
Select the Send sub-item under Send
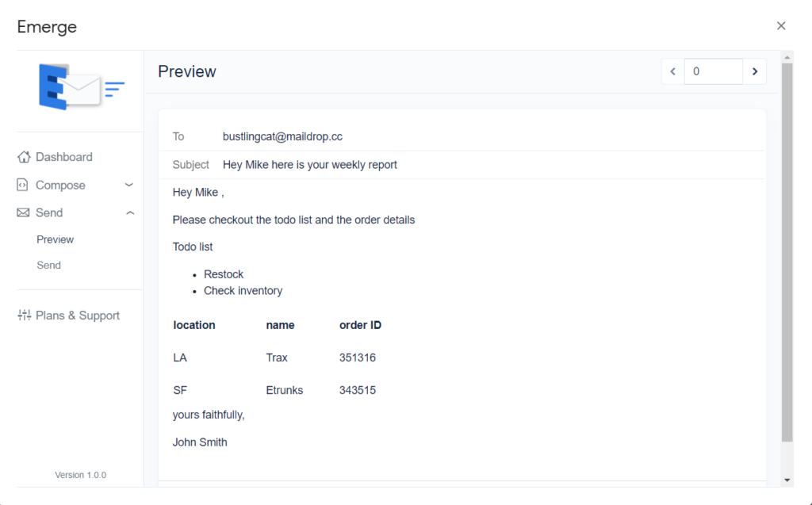tap(48, 266)
